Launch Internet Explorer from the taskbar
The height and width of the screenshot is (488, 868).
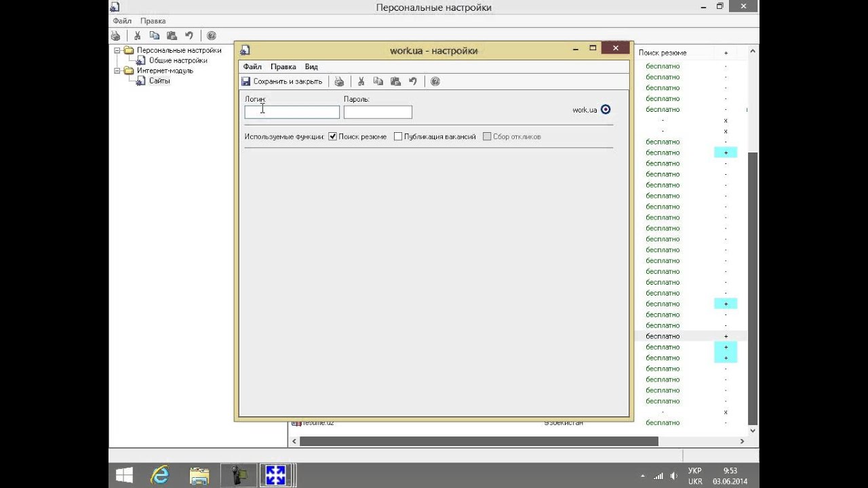pos(160,475)
